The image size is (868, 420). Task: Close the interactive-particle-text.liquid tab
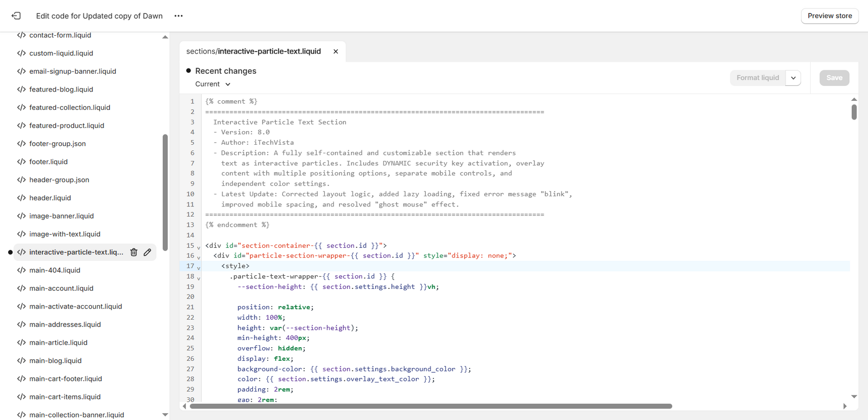coord(336,52)
